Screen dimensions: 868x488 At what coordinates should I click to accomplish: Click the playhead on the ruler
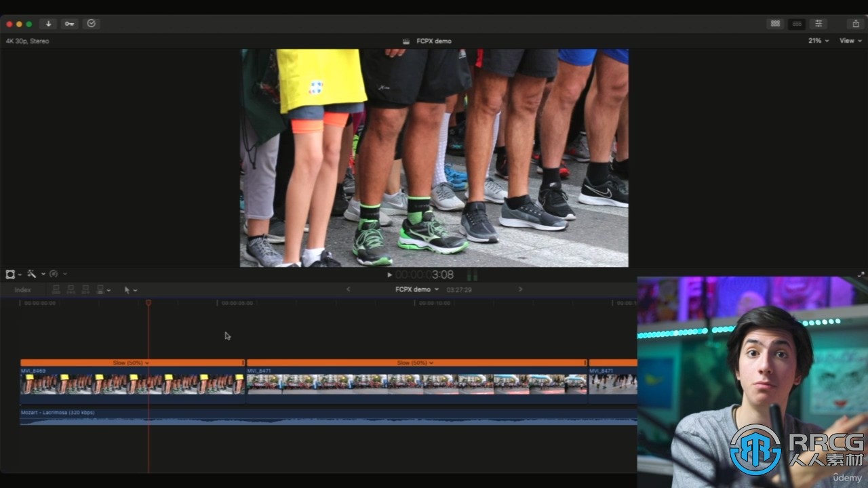coord(149,303)
